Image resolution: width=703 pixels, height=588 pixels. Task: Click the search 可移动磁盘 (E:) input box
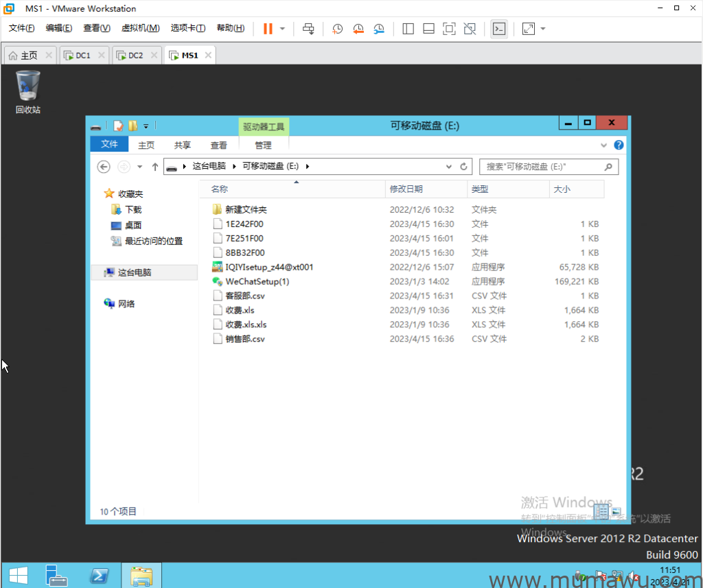(x=542, y=167)
